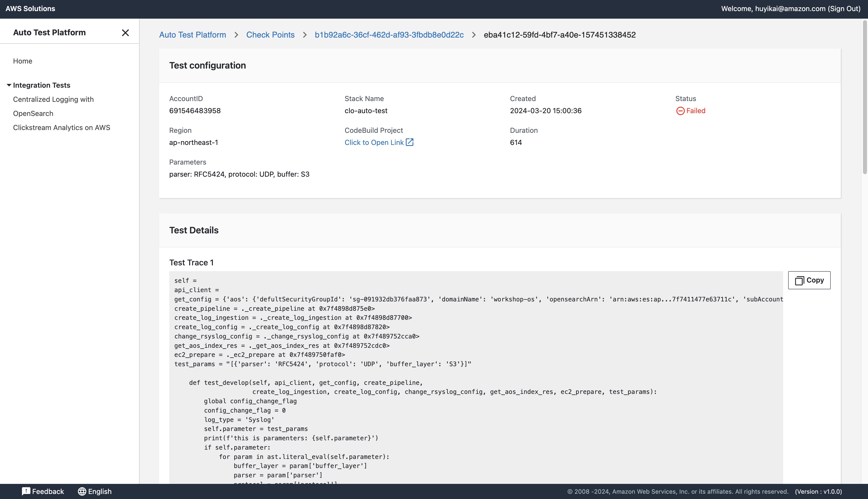
Task: Copy Test Trace 1 contents
Action: point(809,280)
